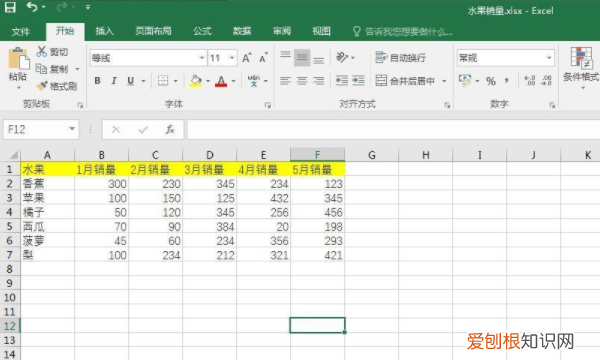This screenshot has height=360, width=600.
Task: Open merge and center dropdown arrow
Action: (444, 81)
